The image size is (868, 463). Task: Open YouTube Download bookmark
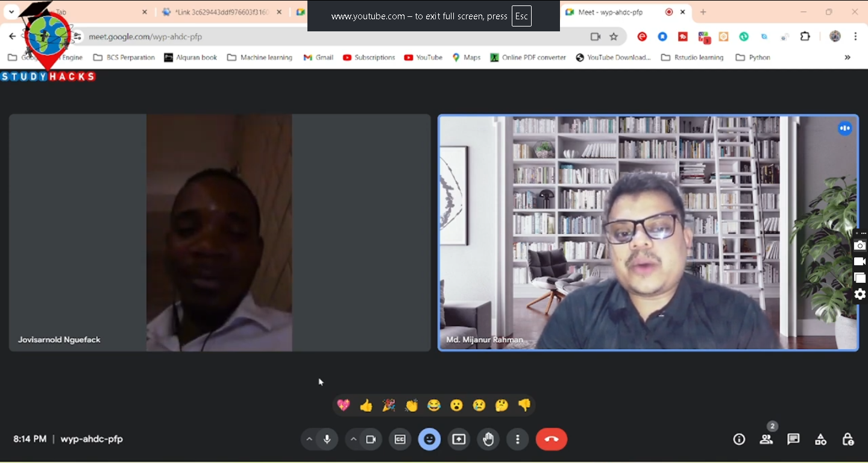click(x=613, y=57)
